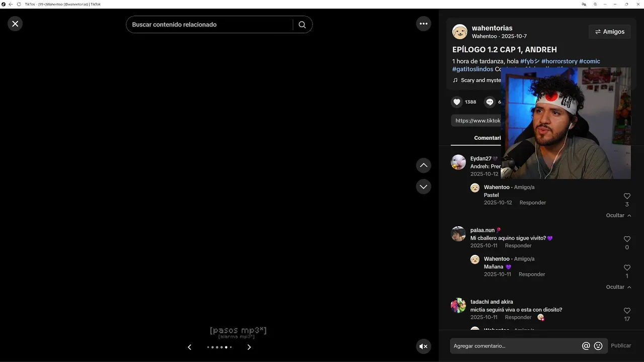Click sticker emoji beside tadachi's Responder
644x362 pixels.
pyautogui.click(x=541, y=317)
